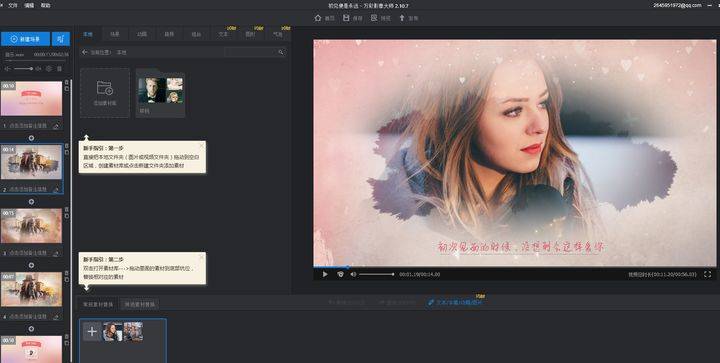Select scene 4 thumbnail

(32, 289)
